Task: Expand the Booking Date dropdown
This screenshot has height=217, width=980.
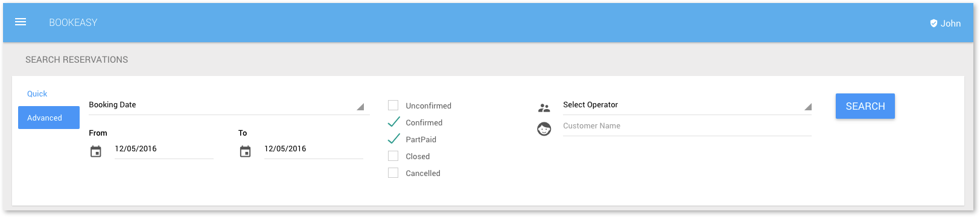Action: pos(229,105)
